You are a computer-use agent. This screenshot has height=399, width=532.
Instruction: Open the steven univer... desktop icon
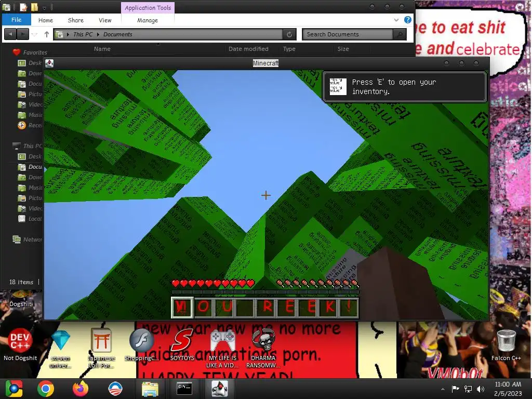point(61,350)
